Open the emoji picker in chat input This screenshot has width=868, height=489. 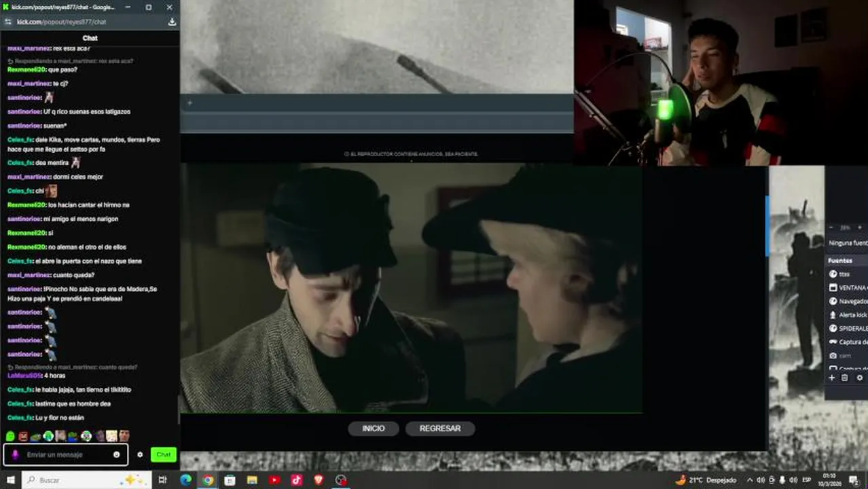click(117, 454)
